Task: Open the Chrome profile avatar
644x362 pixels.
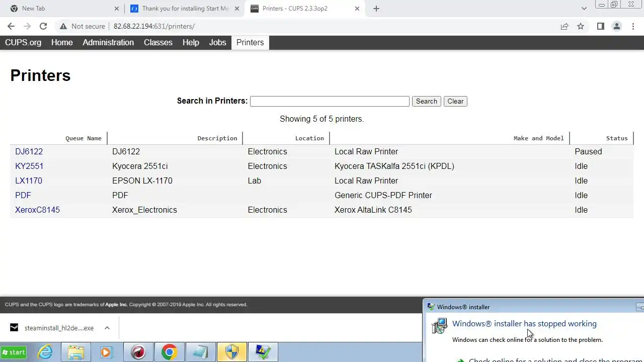Action: pyautogui.click(x=616, y=26)
